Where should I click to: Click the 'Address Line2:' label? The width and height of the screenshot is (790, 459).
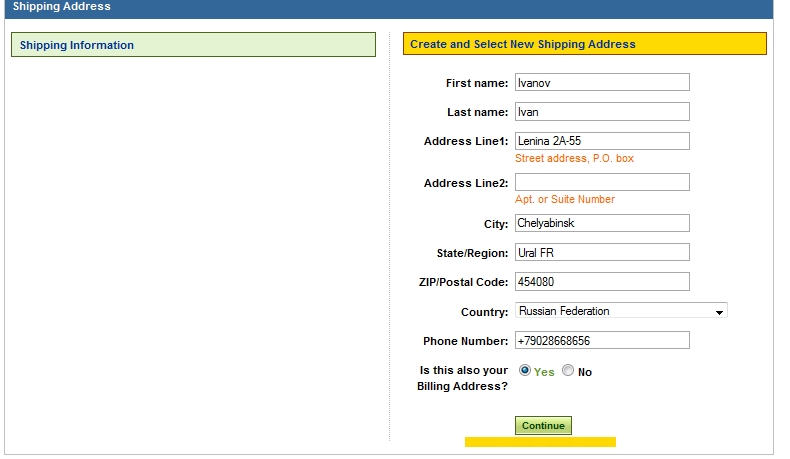[466, 183]
